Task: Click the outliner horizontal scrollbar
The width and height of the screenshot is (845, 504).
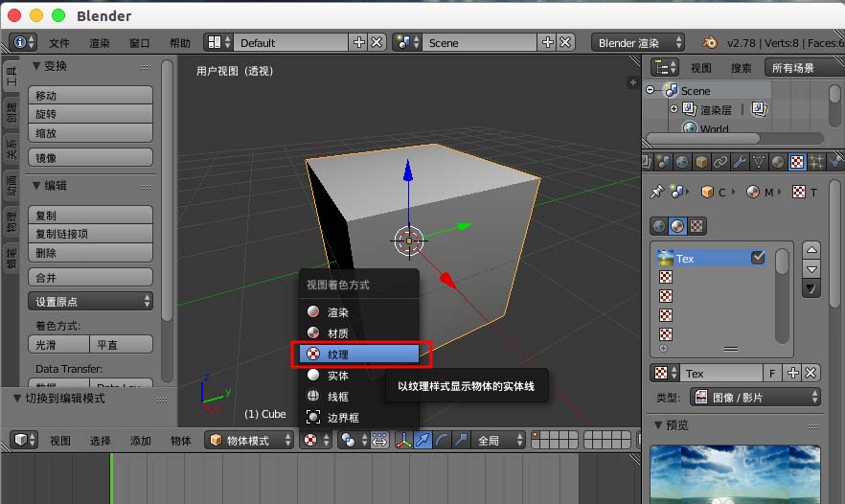Action: click(x=703, y=139)
